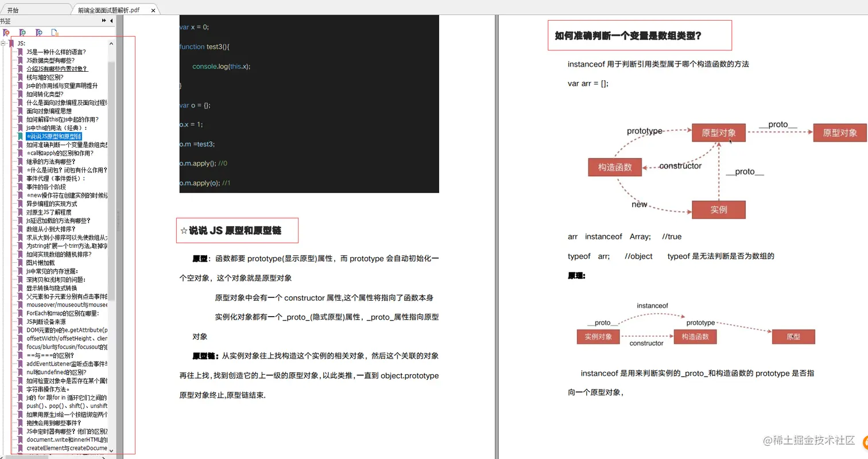Click the double-arrow options button of bookmarks panel
This screenshot has height=459, width=868.
[x=104, y=21]
